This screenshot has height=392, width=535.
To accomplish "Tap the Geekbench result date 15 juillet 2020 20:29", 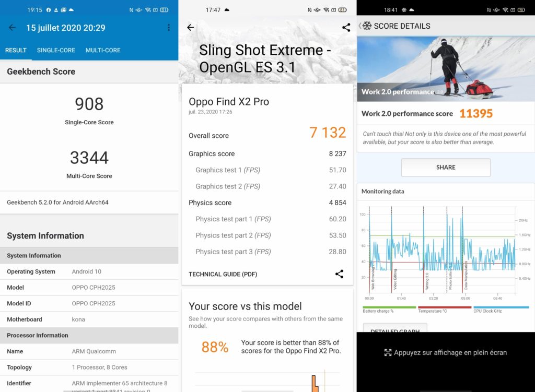I will point(66,28).
